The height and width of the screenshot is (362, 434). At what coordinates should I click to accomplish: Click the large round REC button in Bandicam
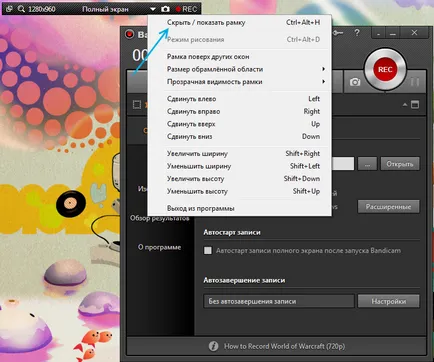click(385, 69)
